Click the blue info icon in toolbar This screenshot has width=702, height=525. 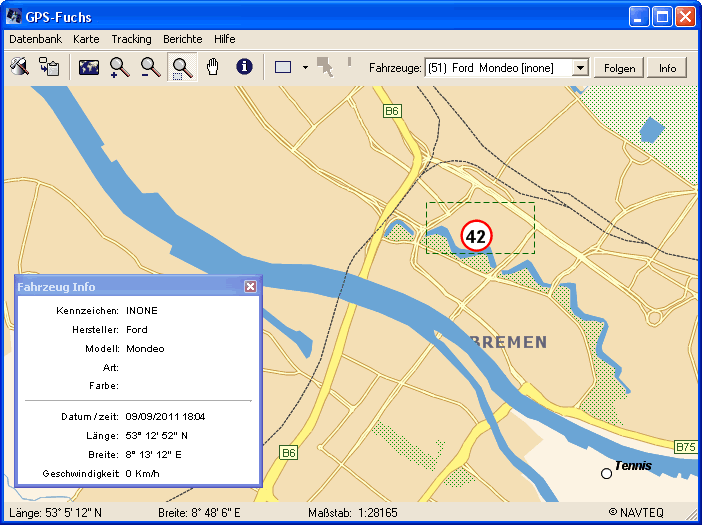[243, 68]
